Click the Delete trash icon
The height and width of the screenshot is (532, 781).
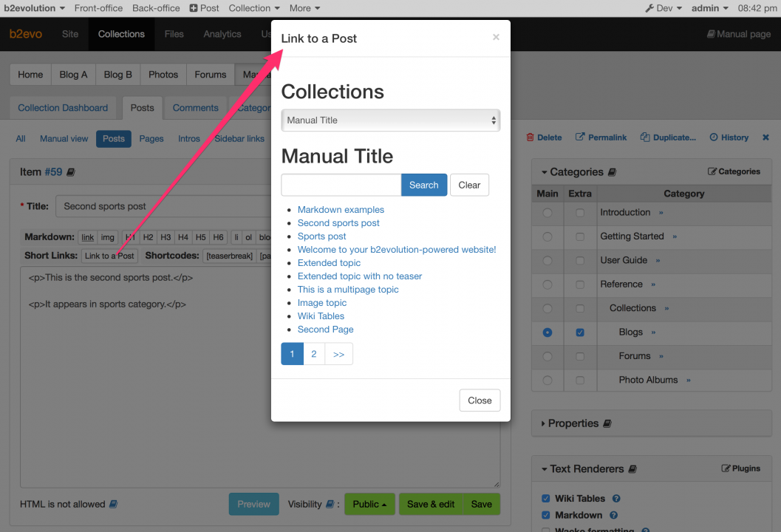pyautogui.click(x=530, y=137)
